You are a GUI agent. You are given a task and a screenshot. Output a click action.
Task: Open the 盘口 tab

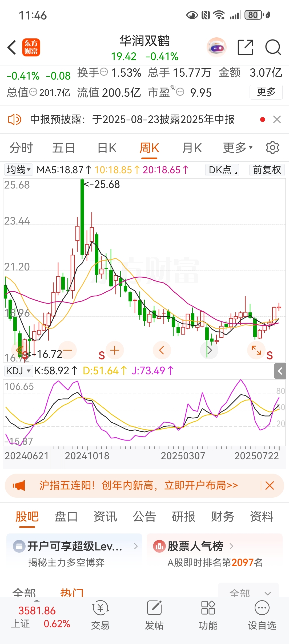click(x=66, y=516)
